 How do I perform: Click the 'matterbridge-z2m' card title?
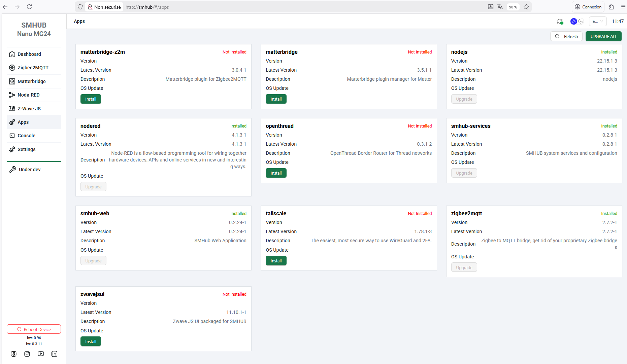[103, 52]
